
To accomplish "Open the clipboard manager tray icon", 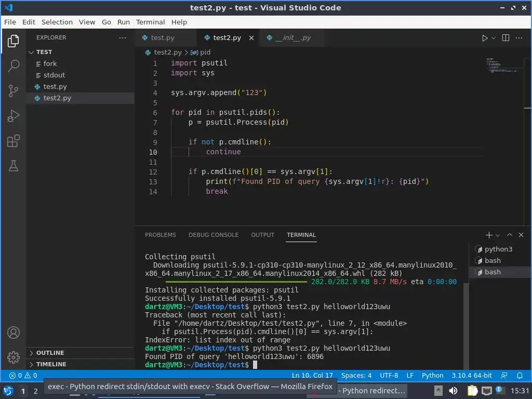I will coord(472,391).
